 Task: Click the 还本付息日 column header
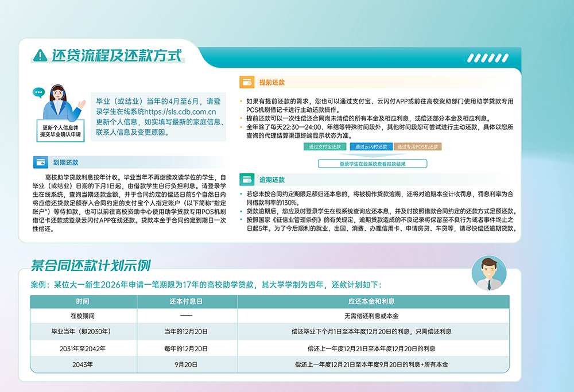click(186, 301)
